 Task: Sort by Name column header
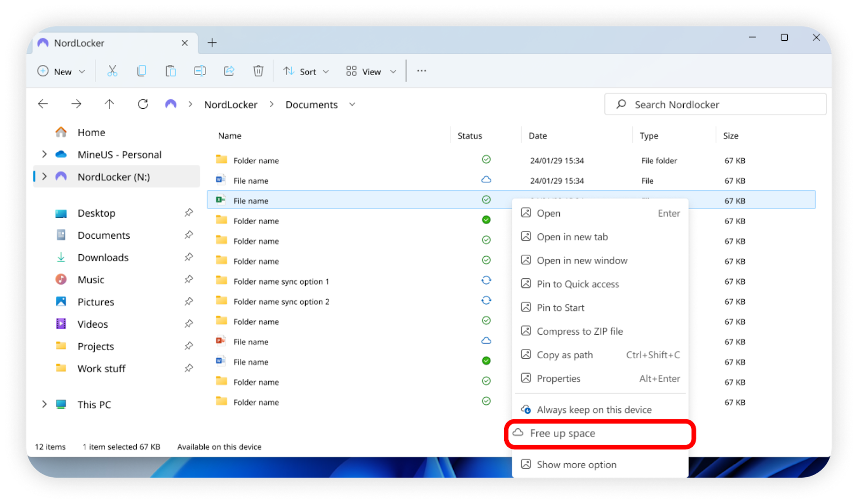[x=230, y=136]
